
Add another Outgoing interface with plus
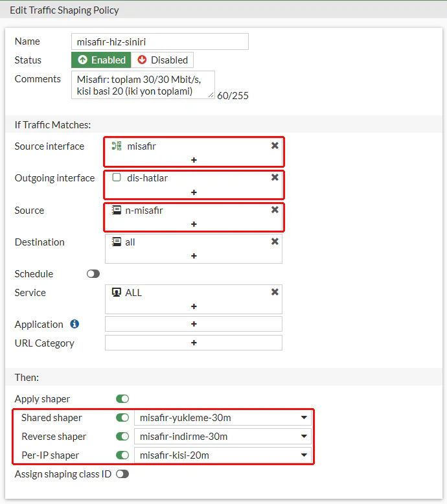point(194,192)
